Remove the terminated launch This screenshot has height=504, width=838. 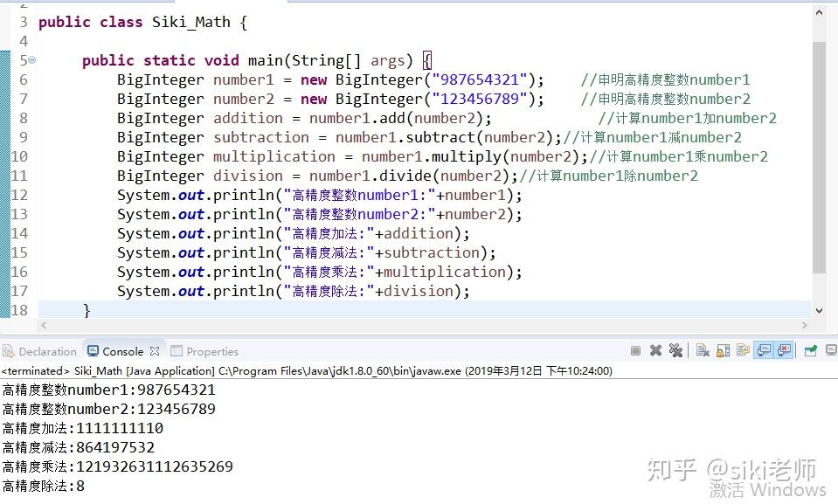pyautogui.click(x=655, y=350)
